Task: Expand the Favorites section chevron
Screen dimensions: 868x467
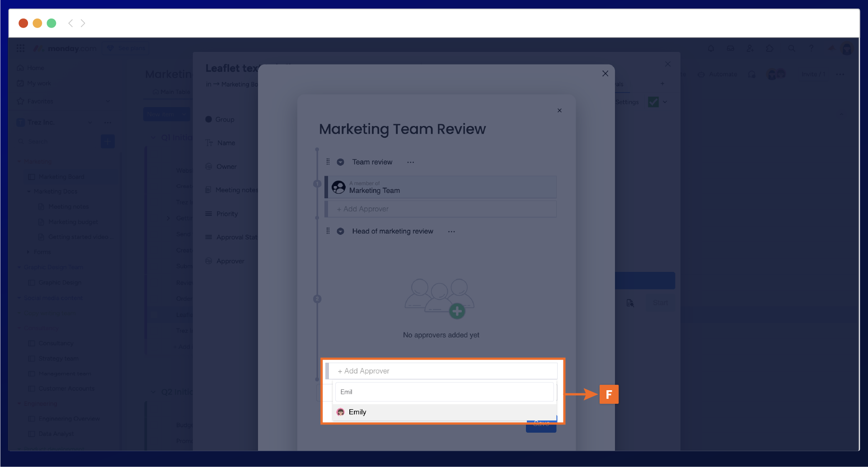Action: click(x=108, y=101)
